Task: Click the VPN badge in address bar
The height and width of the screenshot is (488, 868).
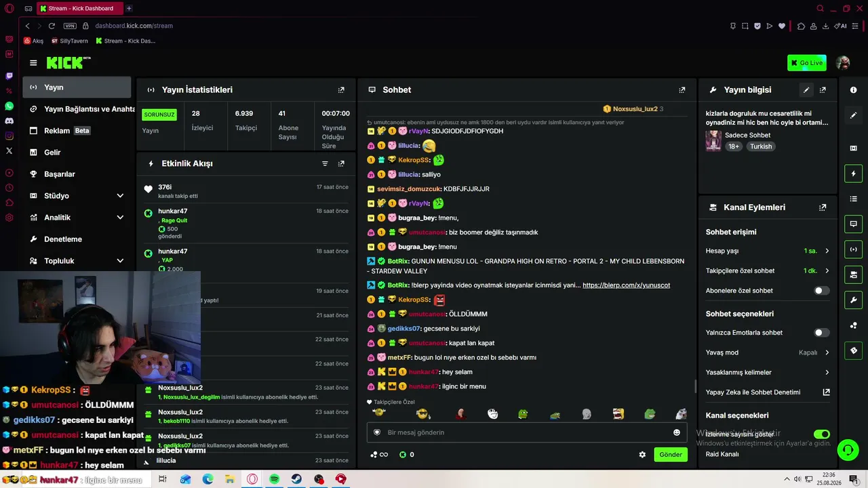Action: coord(70,26)
